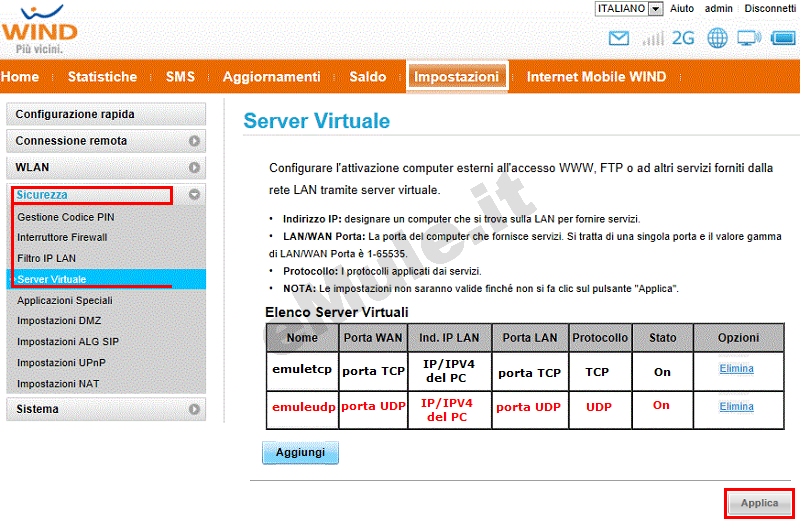Click the Ind. IP LAN column header
Image resolution: width=800 pixels, height=524 pixels.
449,338
